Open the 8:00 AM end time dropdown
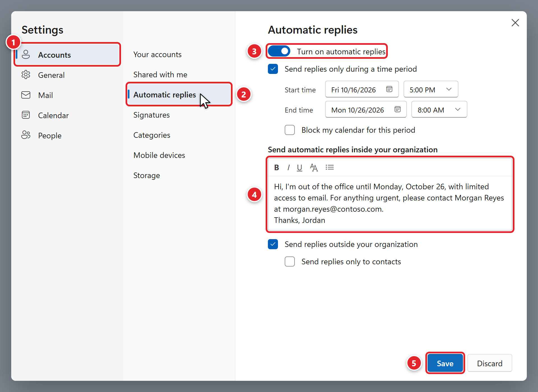 coord(439,109)
